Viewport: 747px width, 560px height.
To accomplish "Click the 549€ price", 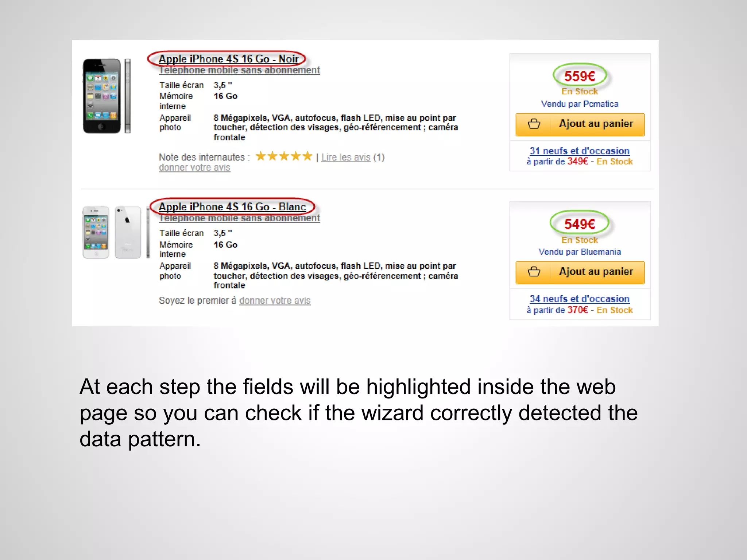I will 580,224.
